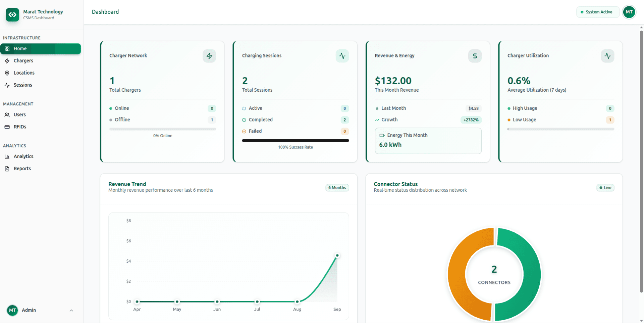The height and width of the screenshot is (323, 644).
Task: Click the Completed count badge
Action: [344, 120]
